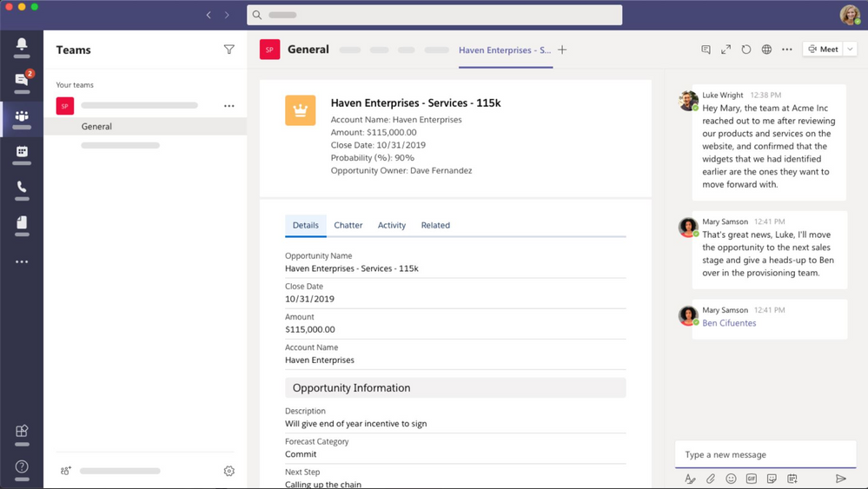Image resolution: width=868 pixels, height=489 pixels.
Task: Click the Meet button
Action: tap(823, 50)
